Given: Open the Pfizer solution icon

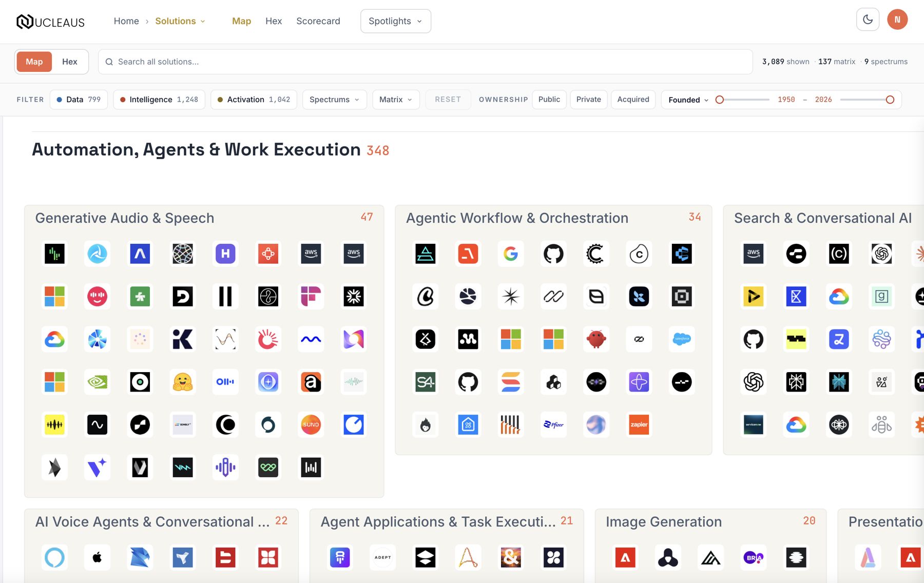Looking at the screenshot, I should [553, 424].
